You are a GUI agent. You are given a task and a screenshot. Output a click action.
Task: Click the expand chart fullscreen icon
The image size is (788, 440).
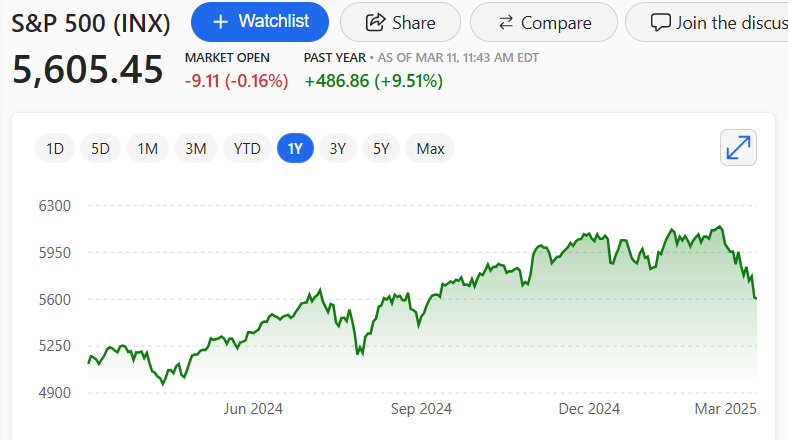[x=738, y=148]
